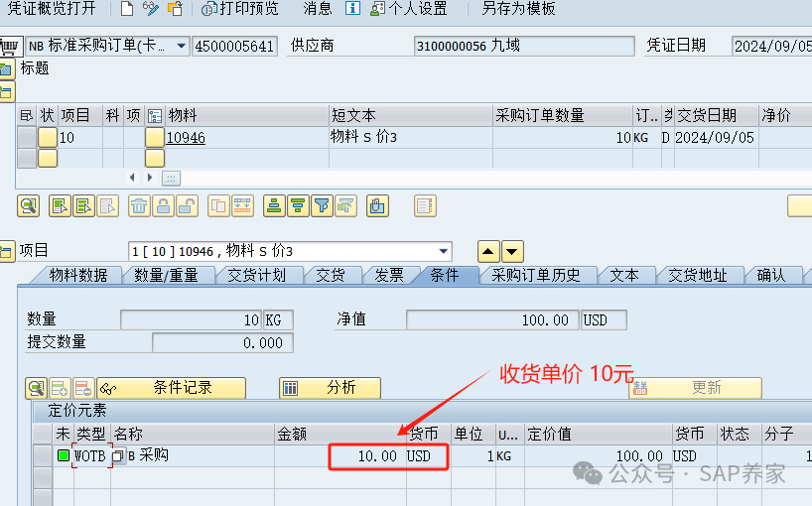Click the attachment paperclip icon
The height and width of the screenshot is (506, 812).
coord(377,206)
